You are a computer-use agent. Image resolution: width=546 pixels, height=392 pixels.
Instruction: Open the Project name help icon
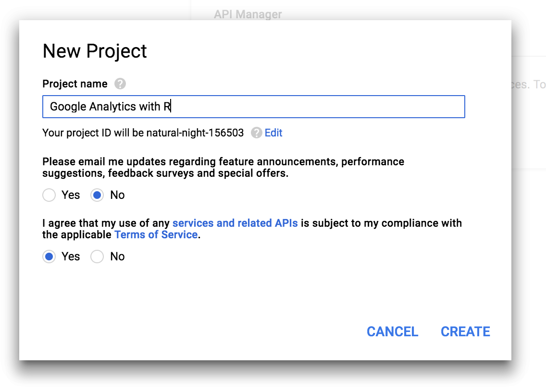(x=120, y=84)
